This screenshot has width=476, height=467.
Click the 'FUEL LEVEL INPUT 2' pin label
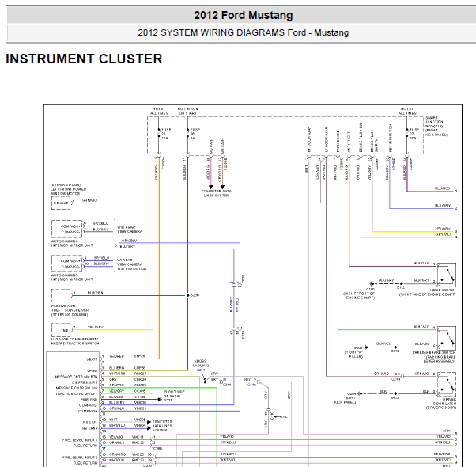80,458
